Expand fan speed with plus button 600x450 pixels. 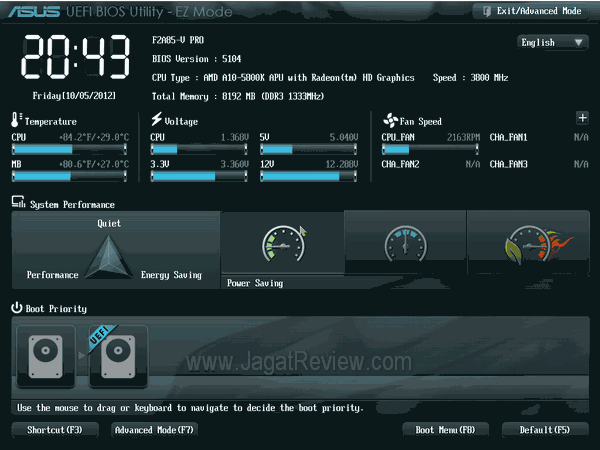click(582, 118)
